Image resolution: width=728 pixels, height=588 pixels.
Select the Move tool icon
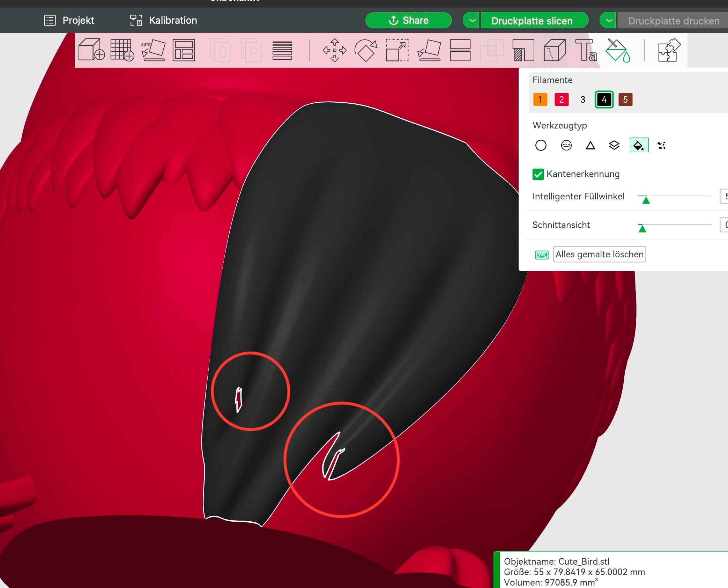pyautogui.click(x=334, y=50)
